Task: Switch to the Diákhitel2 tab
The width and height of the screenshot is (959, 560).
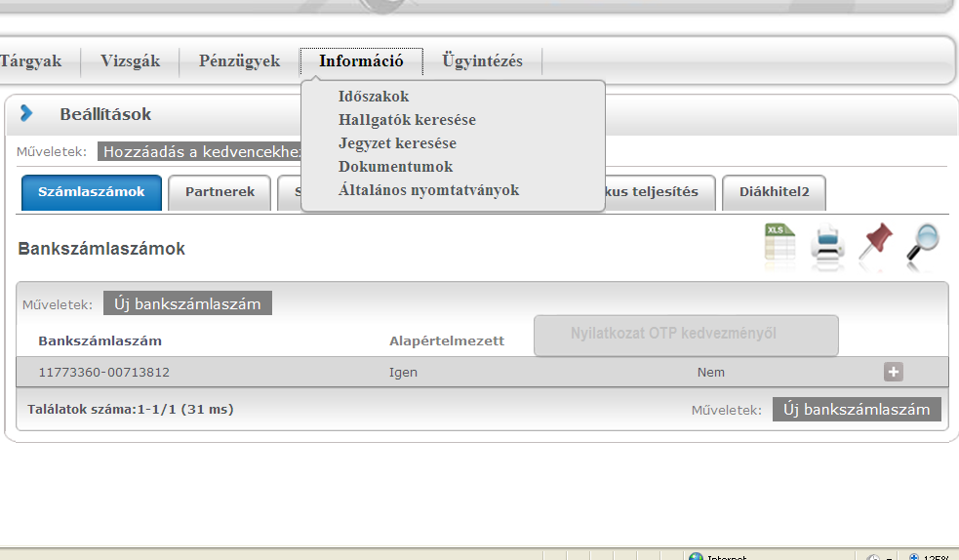Action: 774,192
